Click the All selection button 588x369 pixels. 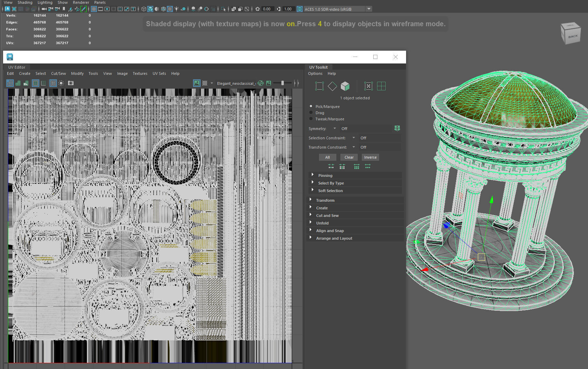pos(327,157)
